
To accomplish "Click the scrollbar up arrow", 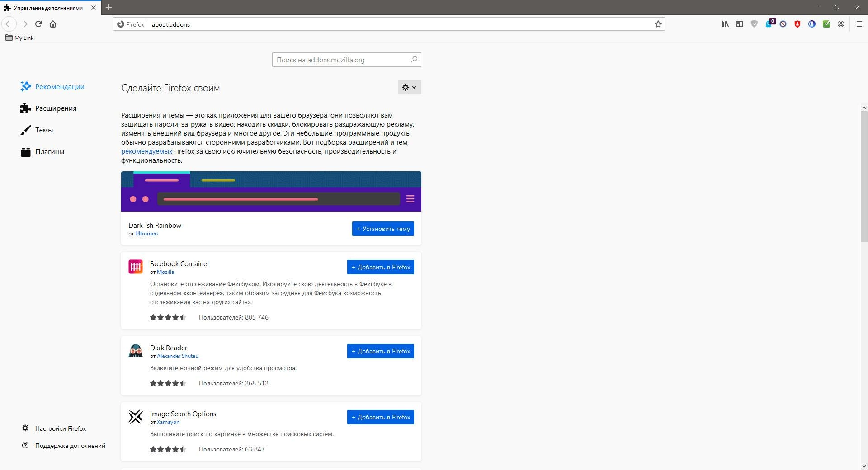I will point(864,108).
